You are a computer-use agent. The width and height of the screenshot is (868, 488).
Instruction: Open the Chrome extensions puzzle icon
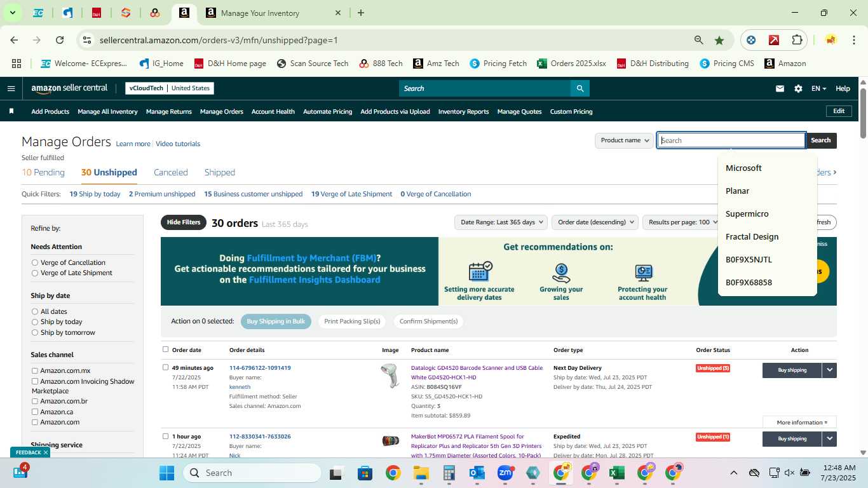click(797, 40)
